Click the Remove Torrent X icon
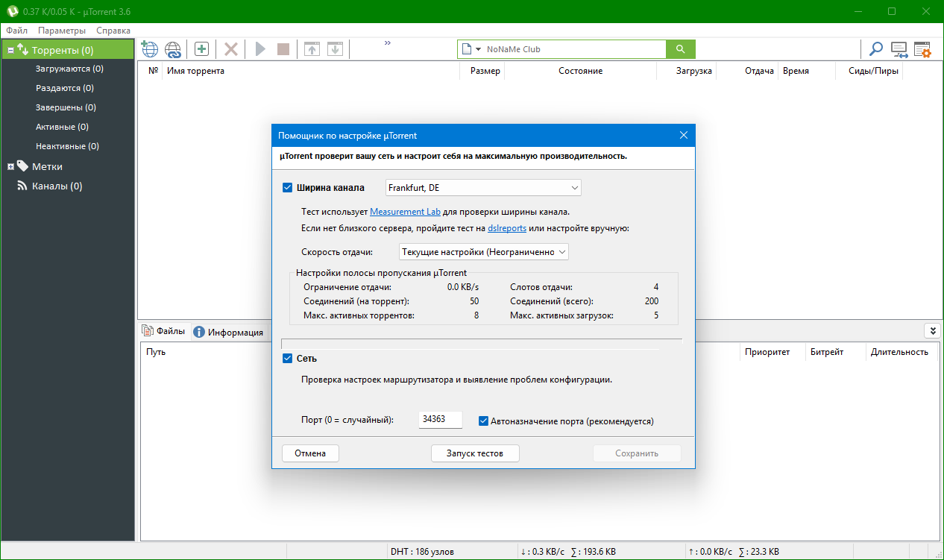 coord(231,49)
